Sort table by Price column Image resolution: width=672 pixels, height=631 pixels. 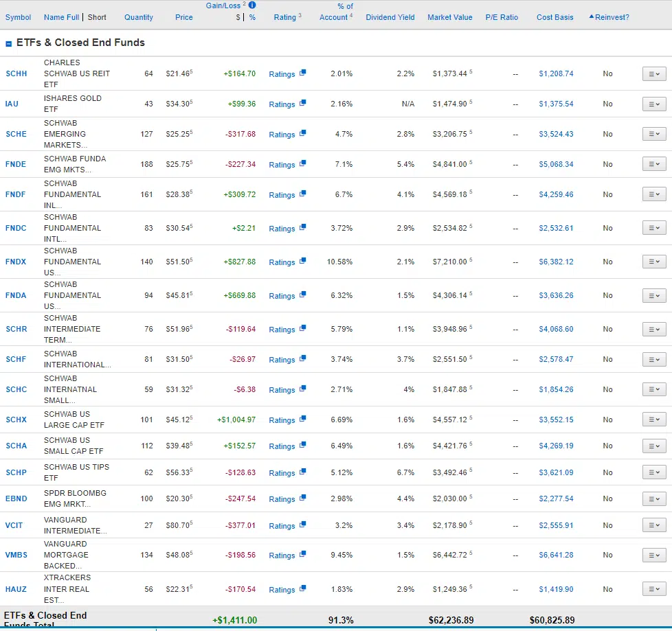184,17
